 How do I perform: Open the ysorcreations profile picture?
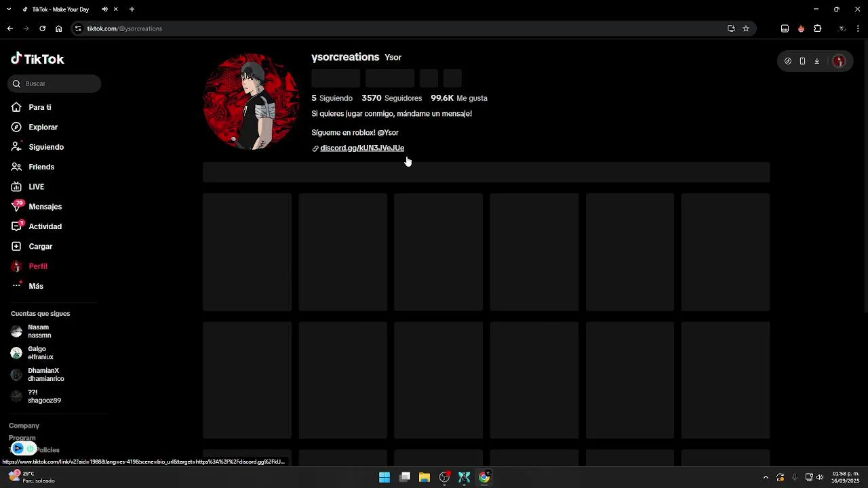[251, 102]
